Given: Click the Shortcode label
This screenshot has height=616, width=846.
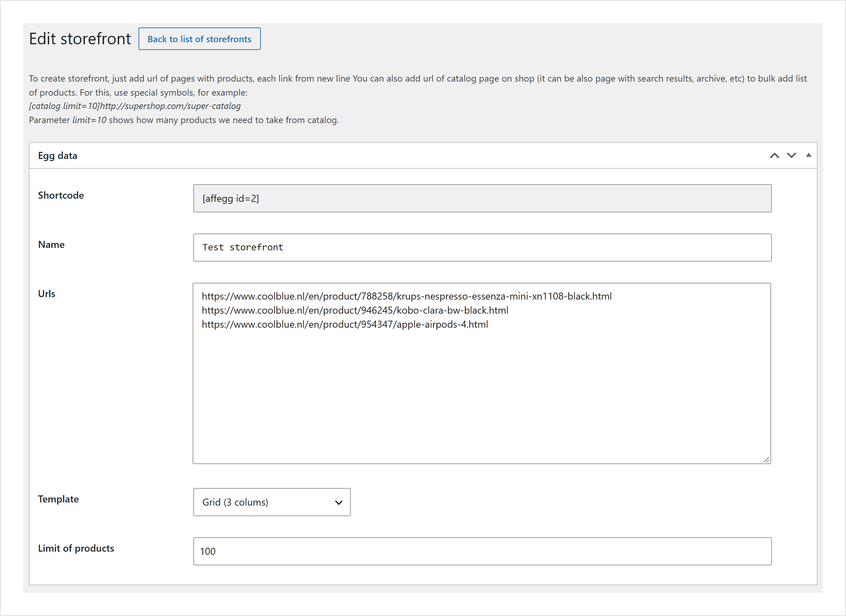Looking at the screenshot, I should [61, 195].
